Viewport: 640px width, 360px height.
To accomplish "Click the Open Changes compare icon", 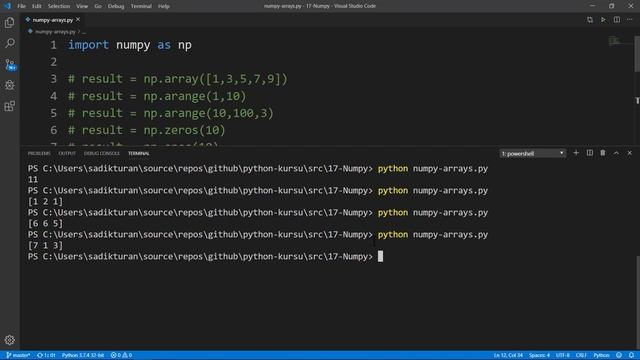I will point(590,20).
